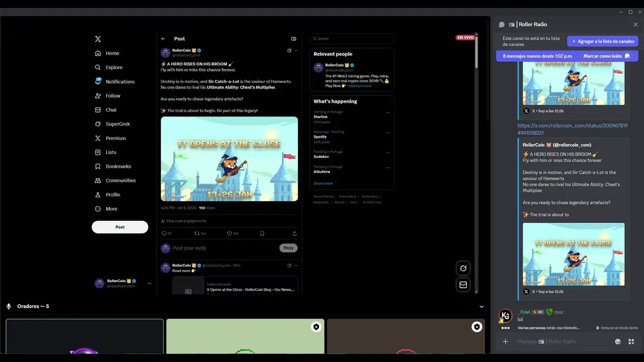Open Home in the X sidebar
The image size is (644, 362).
coord(107,53)
